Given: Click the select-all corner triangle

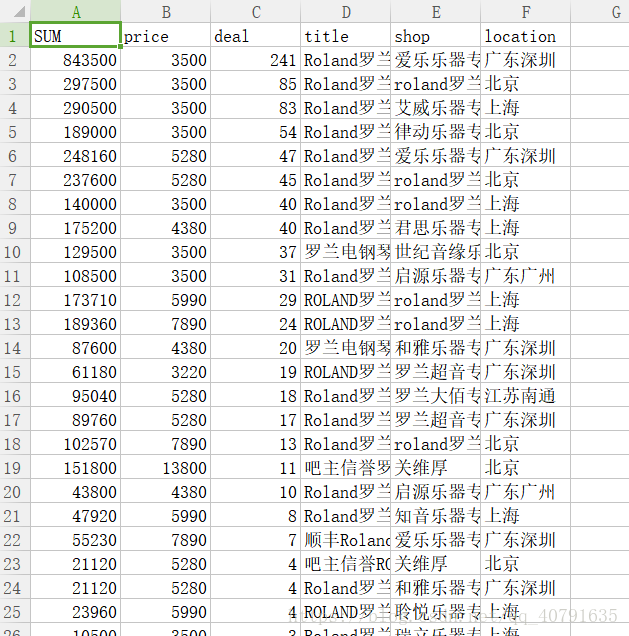Looking at the screenshot, I should click(19, 12).
